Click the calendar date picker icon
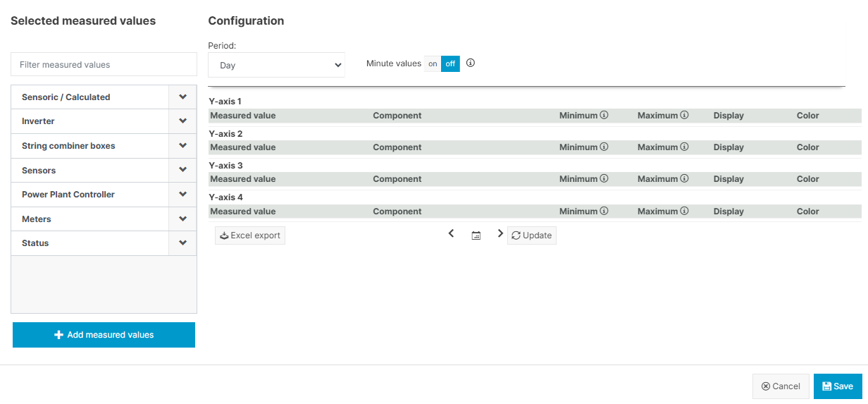Viewport: 868px width, 404px height. tap(476, 235)
